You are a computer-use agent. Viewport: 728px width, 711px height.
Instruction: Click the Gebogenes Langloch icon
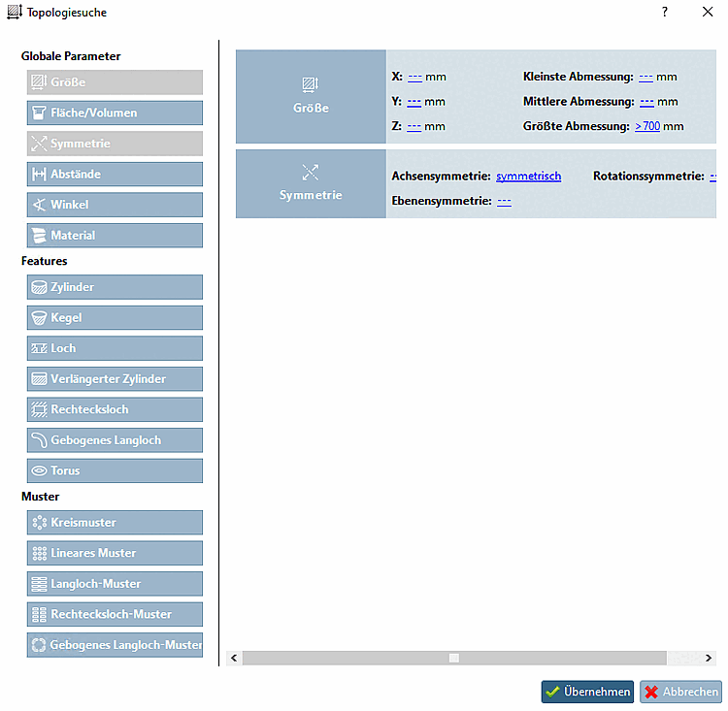pyautogui.click(x=39, y=440)
